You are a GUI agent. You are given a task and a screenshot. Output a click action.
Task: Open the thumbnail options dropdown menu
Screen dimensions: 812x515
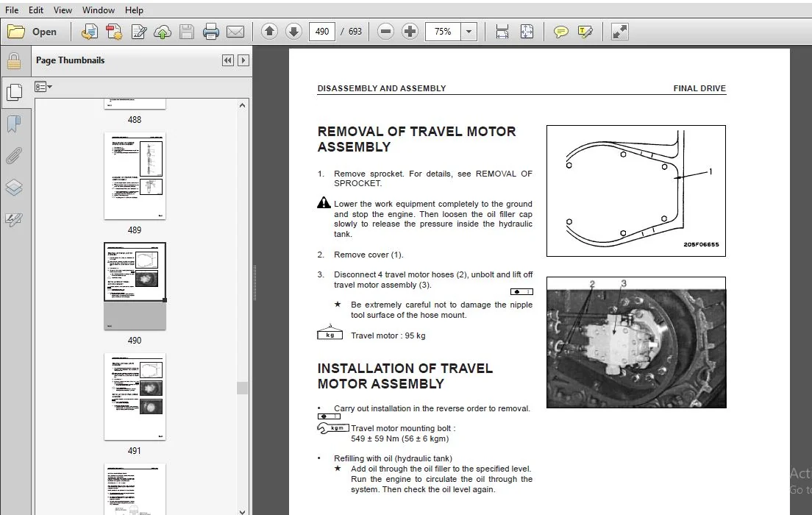tap(43, 87)
